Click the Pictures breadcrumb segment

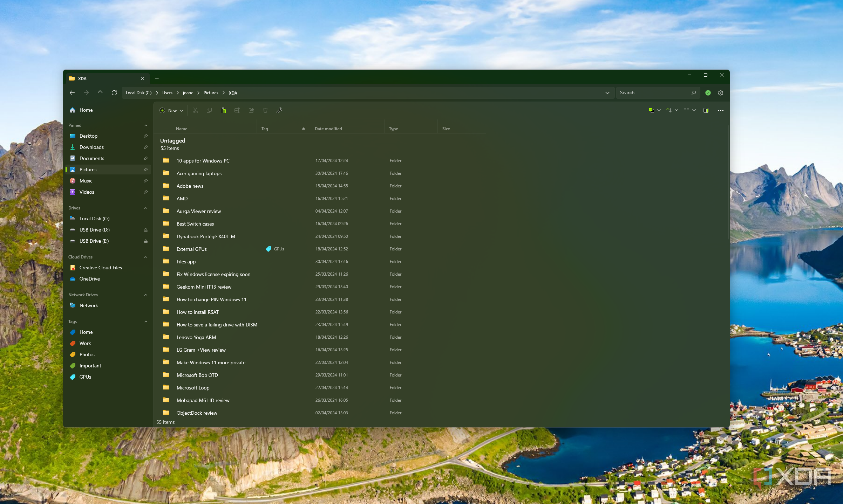click(x=211, y=93)
